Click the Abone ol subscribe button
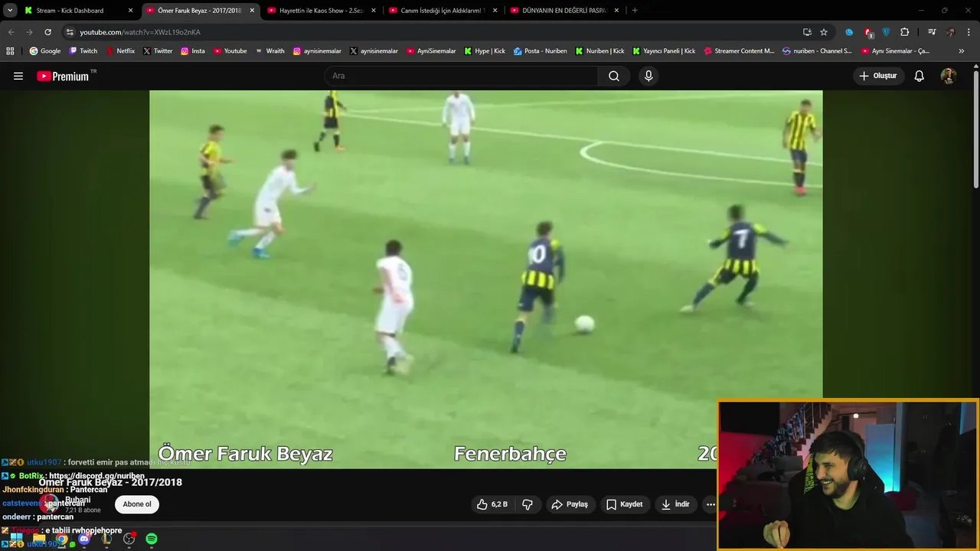980x551 pixels. [x=137, y=504]
